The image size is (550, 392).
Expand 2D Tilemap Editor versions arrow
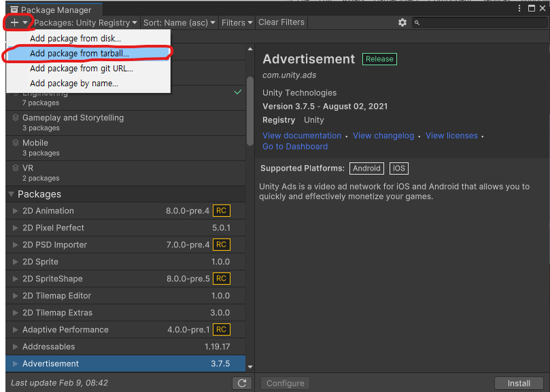(x=15, y=296)
